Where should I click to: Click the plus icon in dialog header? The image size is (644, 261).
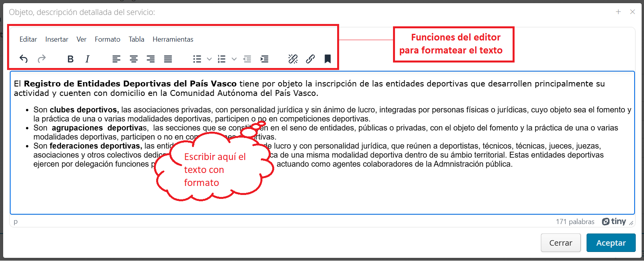click(x=618, y=12)
